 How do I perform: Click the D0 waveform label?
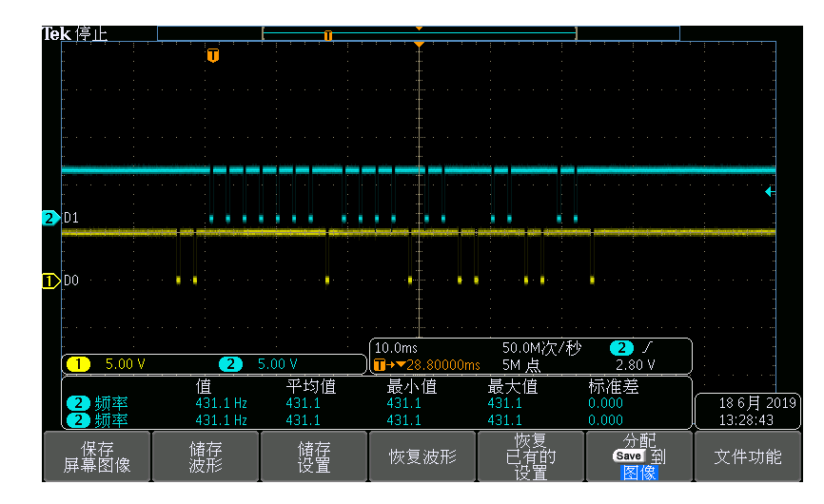point(71,281)
